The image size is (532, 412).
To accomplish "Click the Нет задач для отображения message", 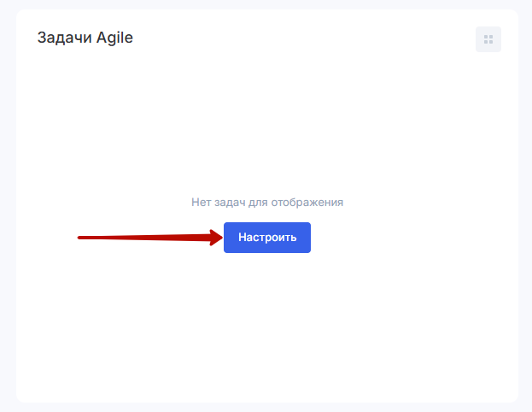I will pos(267,203).
